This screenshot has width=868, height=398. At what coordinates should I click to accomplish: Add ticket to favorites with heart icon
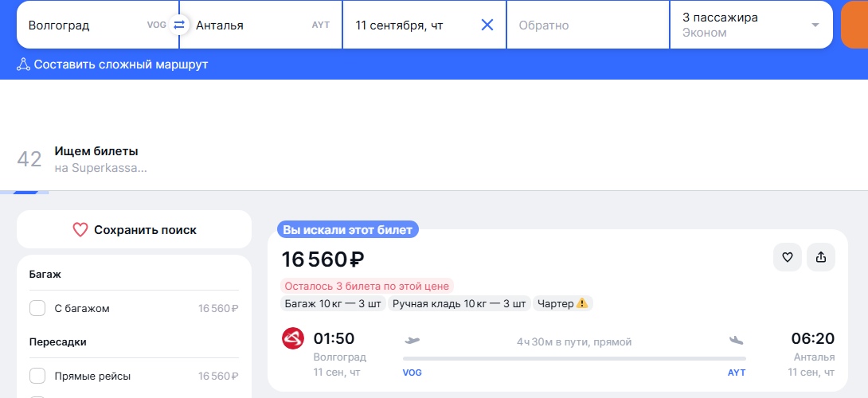point(788,257)
